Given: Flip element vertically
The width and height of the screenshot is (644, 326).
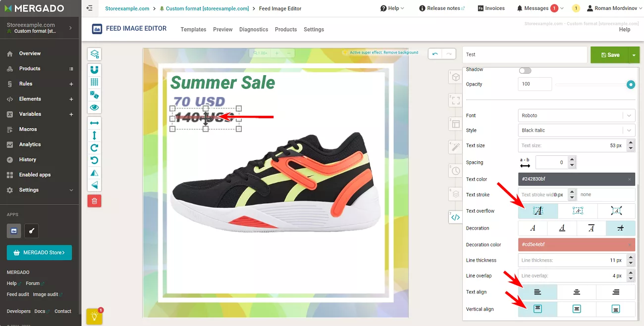Looking at the screenshot, I should coord(94,185).
